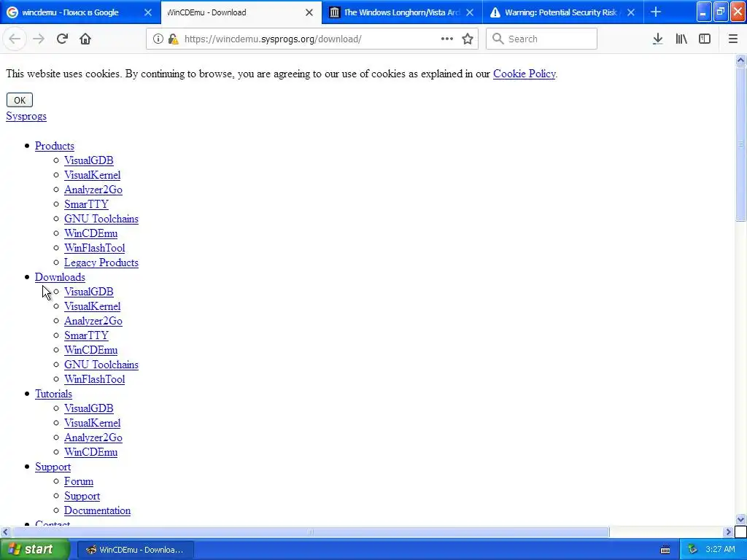Open VisualGDB under Products
Screen dimensions: 747x560
point(88,160)
